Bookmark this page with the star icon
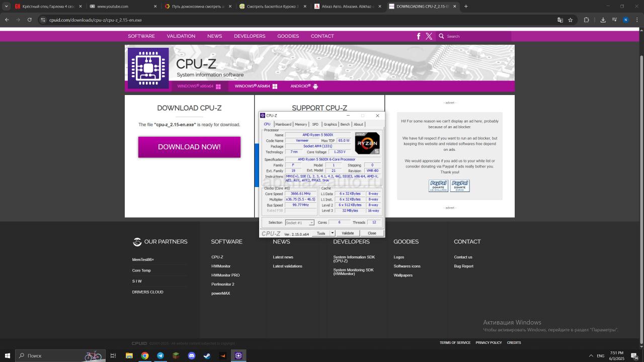The image size is (644, 362). pos(571,20)
